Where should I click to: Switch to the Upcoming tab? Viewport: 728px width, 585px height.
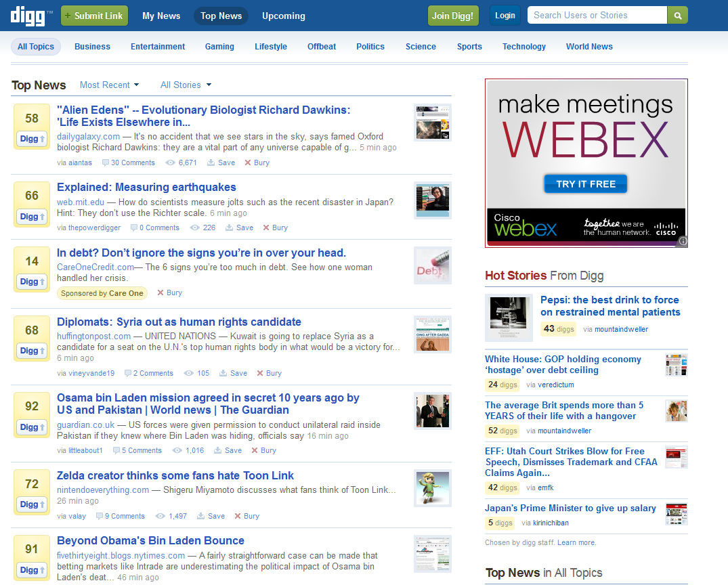coord(283,16)
